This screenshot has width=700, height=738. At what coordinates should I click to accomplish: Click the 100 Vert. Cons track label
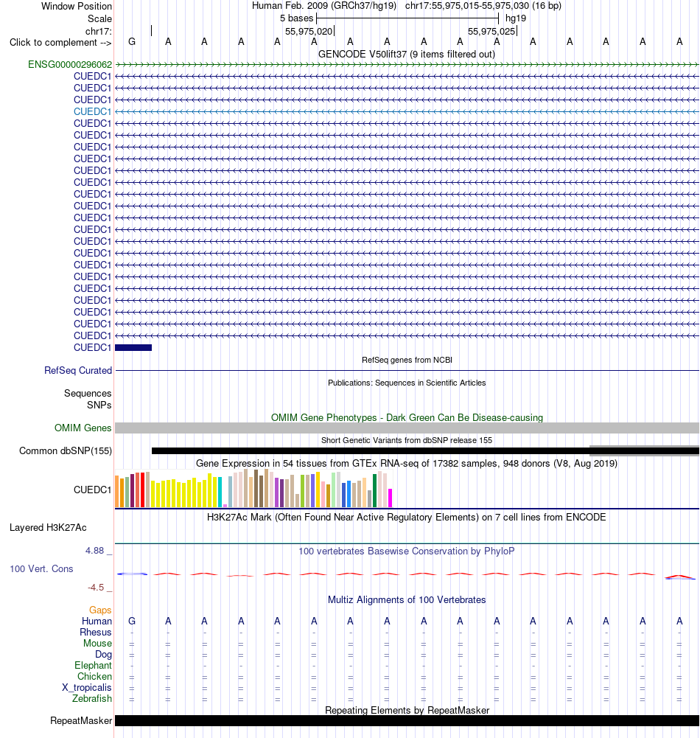pyautogui.click(x=41, y=568)
